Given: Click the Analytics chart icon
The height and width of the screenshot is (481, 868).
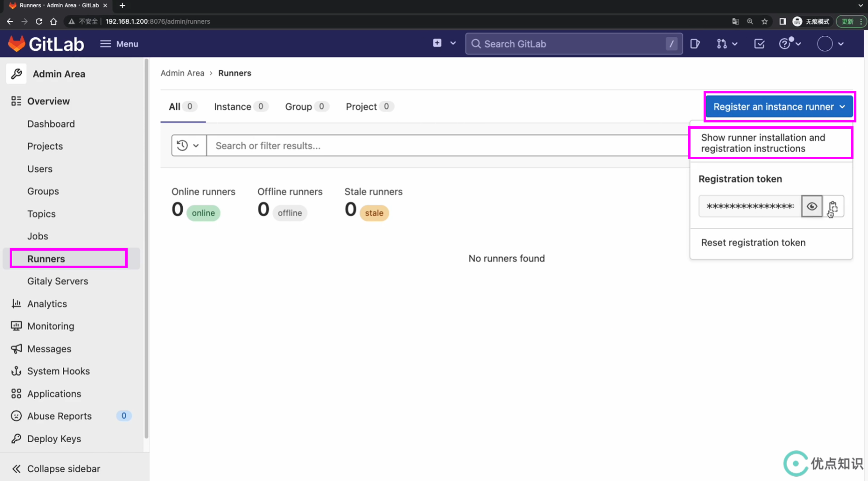Looking at the screenshot, I should pos(16,303).
